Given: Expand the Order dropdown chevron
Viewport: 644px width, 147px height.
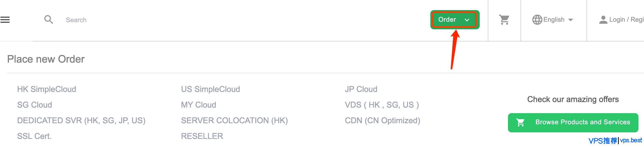Looking at the screenshot, I should 467,20.
